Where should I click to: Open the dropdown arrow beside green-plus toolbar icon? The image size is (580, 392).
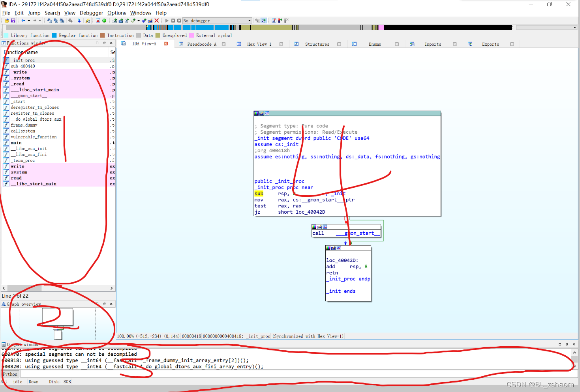(x=139, y=21)
